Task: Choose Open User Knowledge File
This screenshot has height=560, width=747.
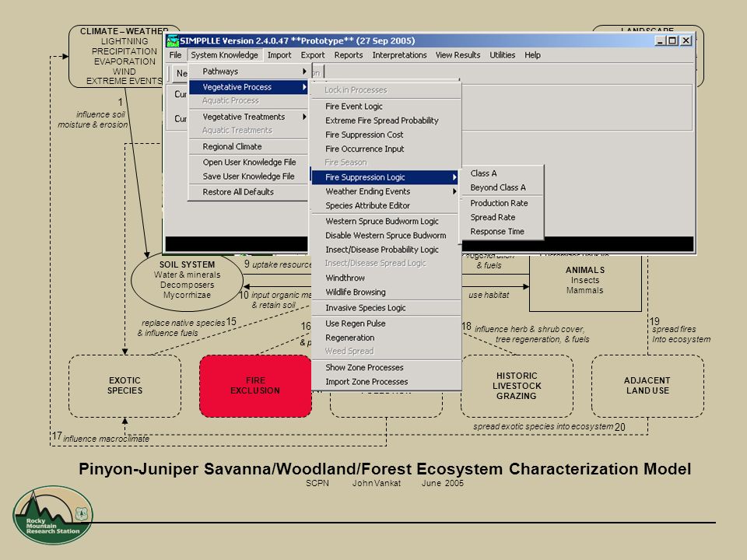Action: click(248, 162)
